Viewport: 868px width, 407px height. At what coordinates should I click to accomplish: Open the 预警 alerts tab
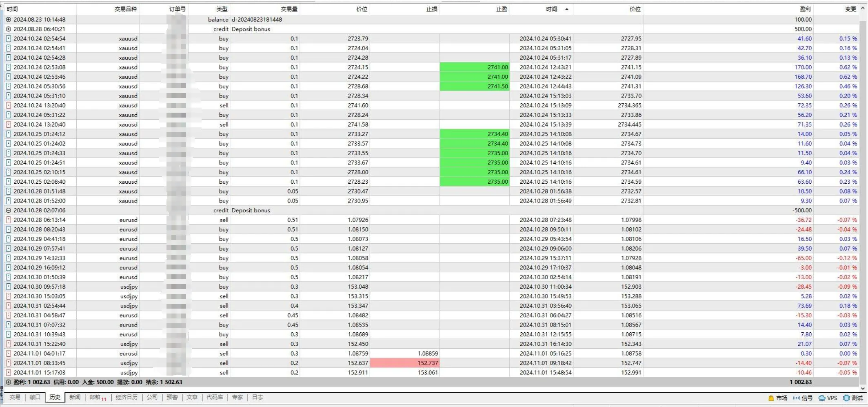click(172, 397)
